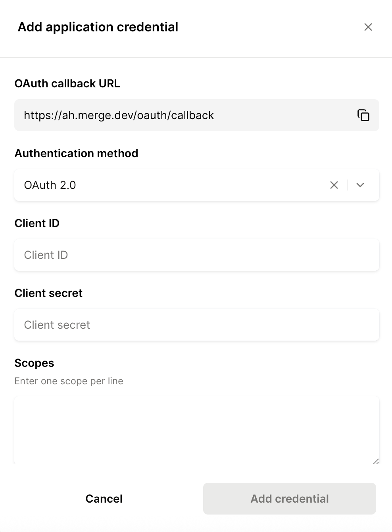Close the Add application credential dialog
The width and height of the screenshot is (392, 532).
tap(368, 27)
